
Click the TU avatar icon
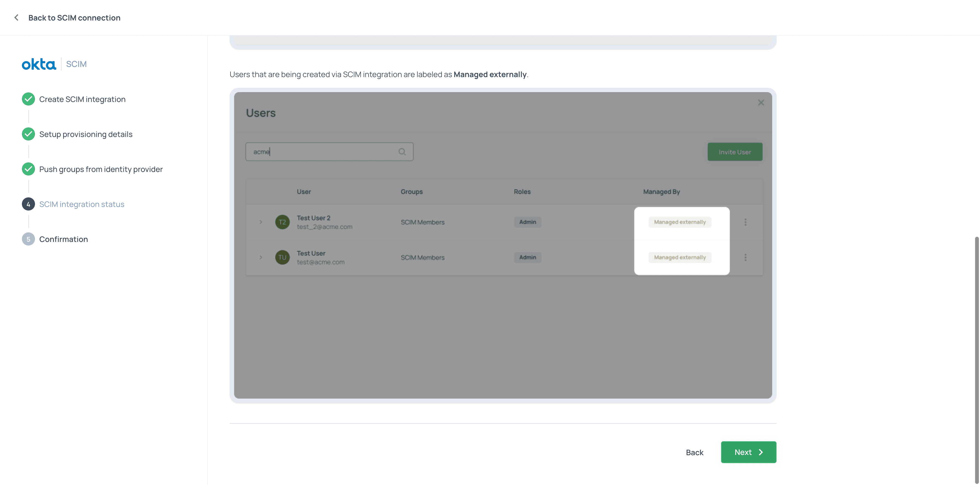282,257
